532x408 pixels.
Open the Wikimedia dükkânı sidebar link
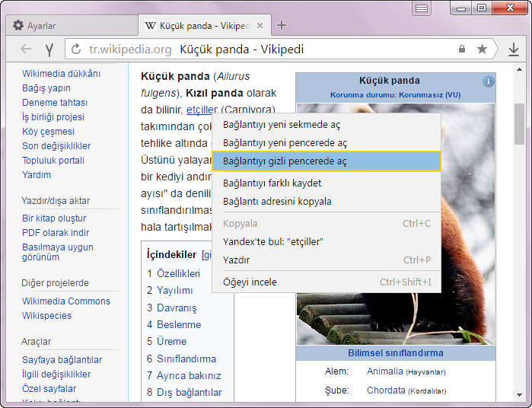pyautogui.click(x=61, y=74)
